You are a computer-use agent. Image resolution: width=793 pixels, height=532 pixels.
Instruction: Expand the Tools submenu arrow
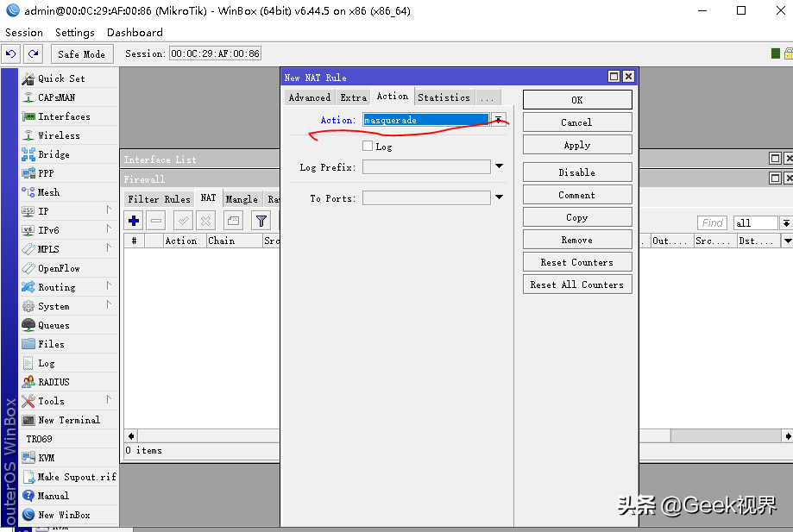click(109, 399)
